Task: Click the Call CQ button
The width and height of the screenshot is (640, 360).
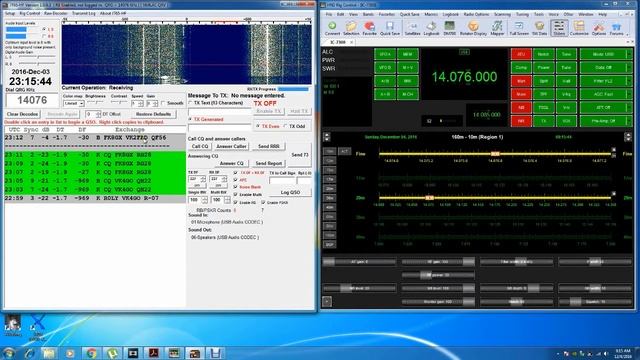Action: (x=200, y=146)
